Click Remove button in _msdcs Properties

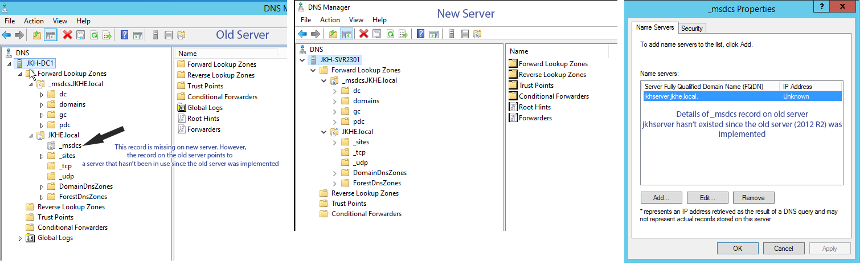point(753,198)
